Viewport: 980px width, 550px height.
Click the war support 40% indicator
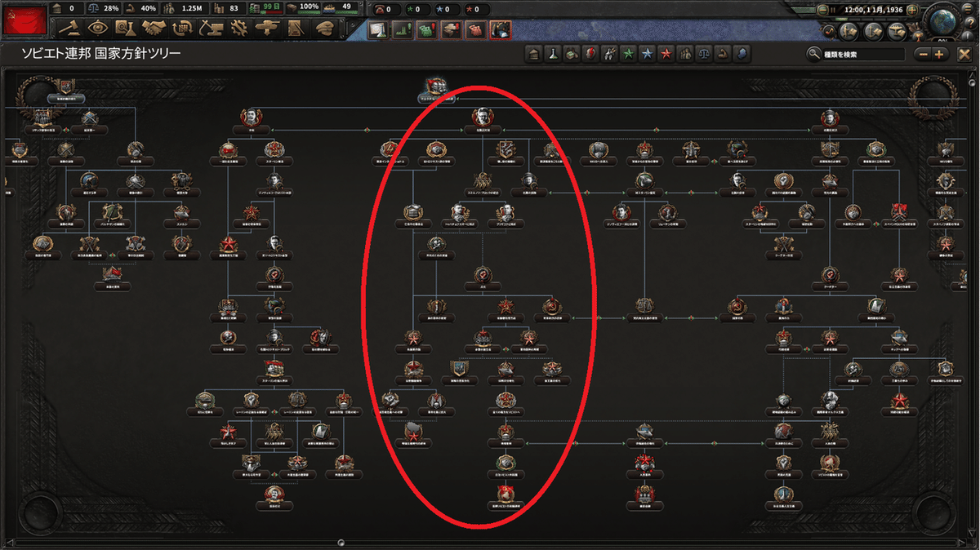coord(139,8)
